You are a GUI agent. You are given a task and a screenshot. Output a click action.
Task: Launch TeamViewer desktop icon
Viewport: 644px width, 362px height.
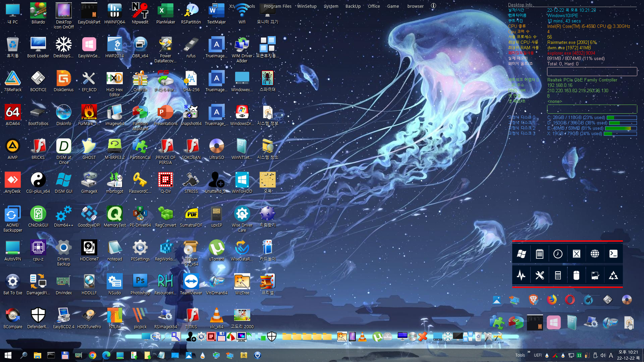[x=191, y=284]
